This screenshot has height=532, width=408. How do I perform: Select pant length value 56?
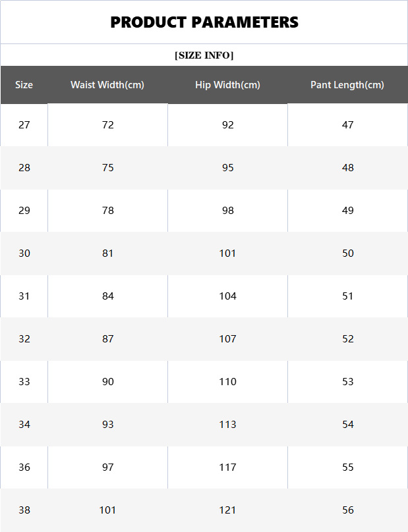coord(347,510)
